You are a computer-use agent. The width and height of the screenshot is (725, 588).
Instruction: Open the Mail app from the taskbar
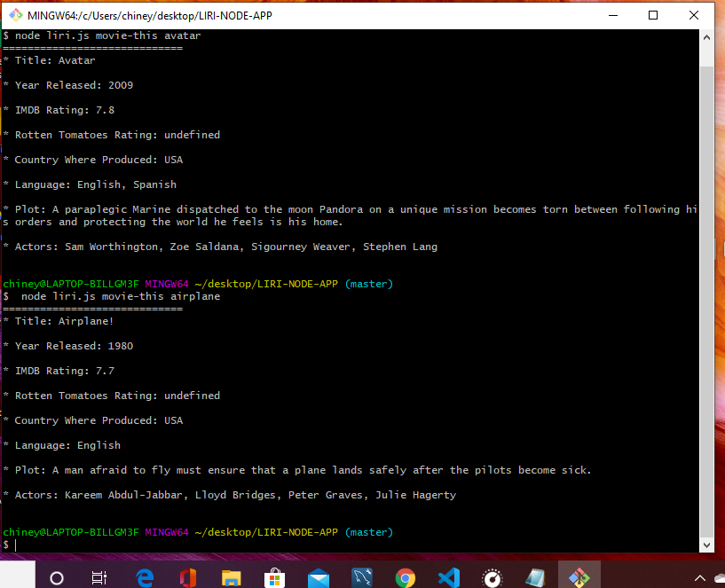tap(318, 578)
